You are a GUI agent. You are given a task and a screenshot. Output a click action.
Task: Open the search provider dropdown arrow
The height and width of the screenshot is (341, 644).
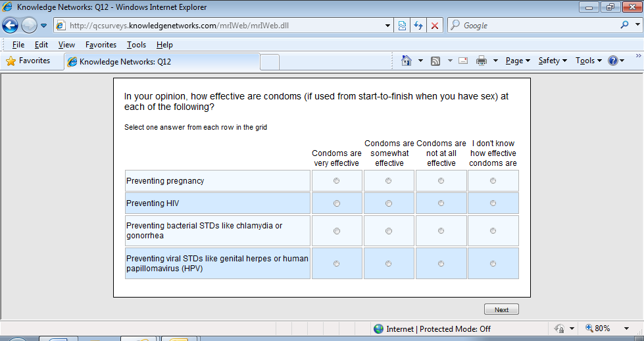tap(637, 24)
